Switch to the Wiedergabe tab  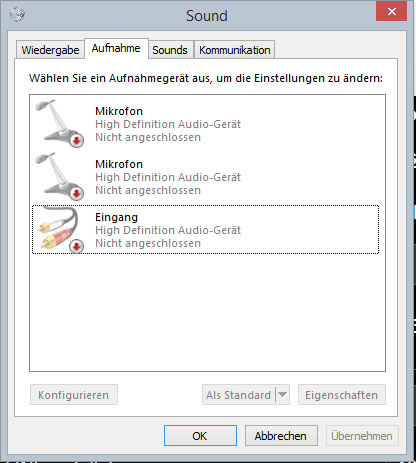pyautogui.click(x=50, y=50)
